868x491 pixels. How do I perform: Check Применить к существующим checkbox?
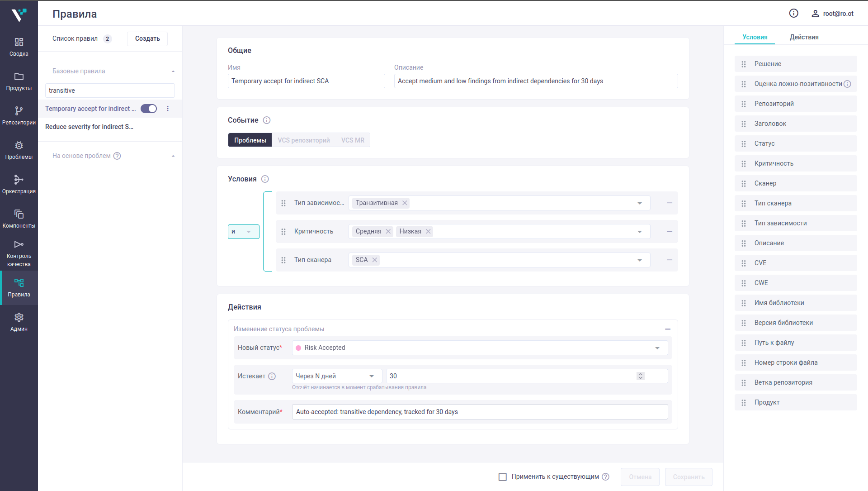point(502,477)
